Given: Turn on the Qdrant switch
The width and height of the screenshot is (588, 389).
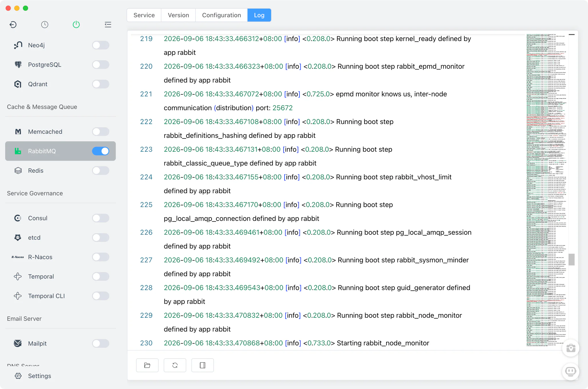Looking at the screenshot, I should (x=101, y=84).
